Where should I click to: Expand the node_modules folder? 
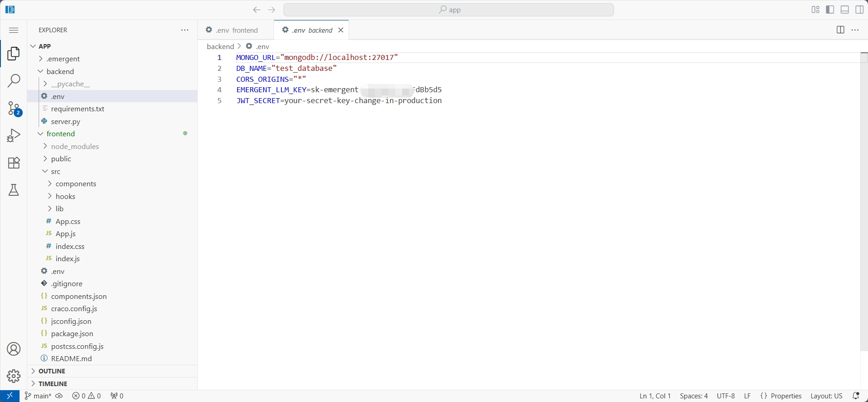point(112,146)
